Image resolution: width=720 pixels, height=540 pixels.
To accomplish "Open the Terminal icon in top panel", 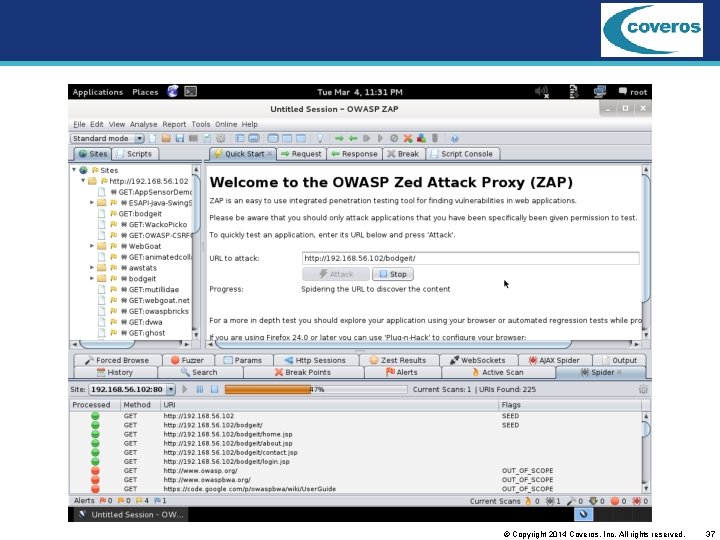I will 191,91.
